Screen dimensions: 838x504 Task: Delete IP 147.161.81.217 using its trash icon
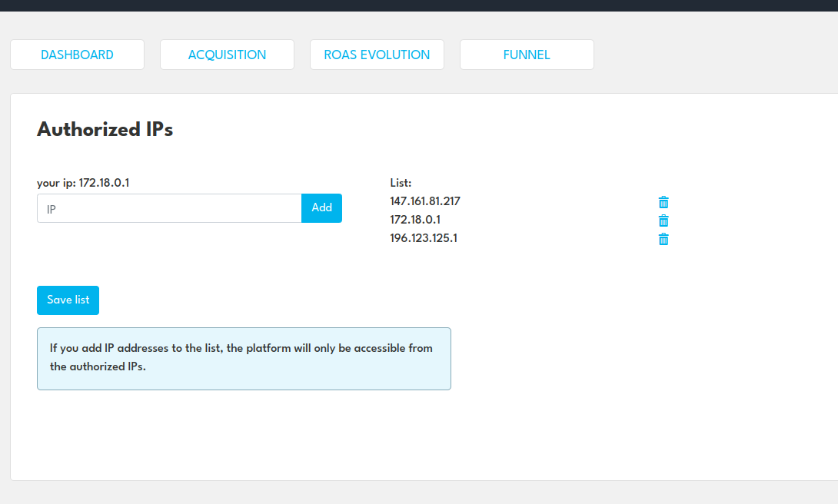pyautogui.click(x=663, y=202)
